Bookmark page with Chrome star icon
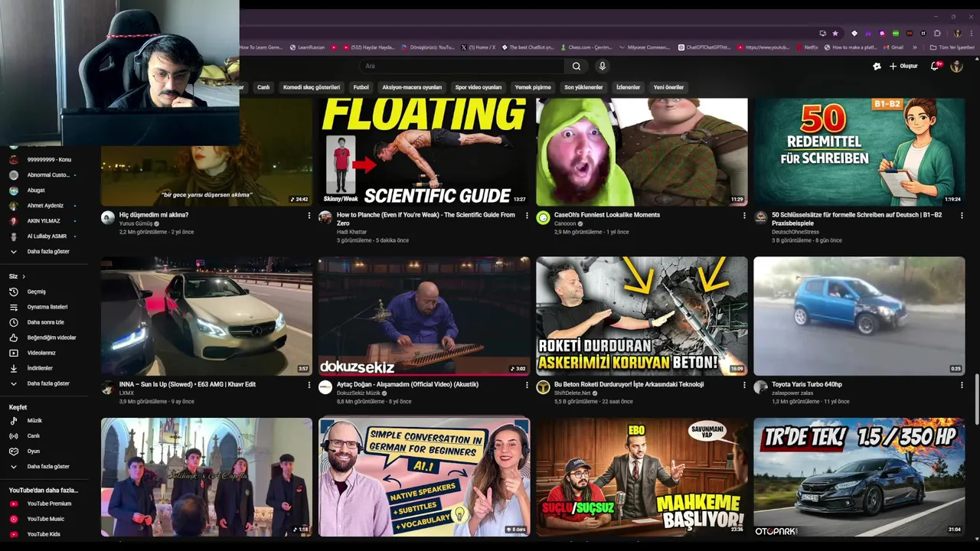This screenshot has width=980, height=551. [x=835, y=33]
